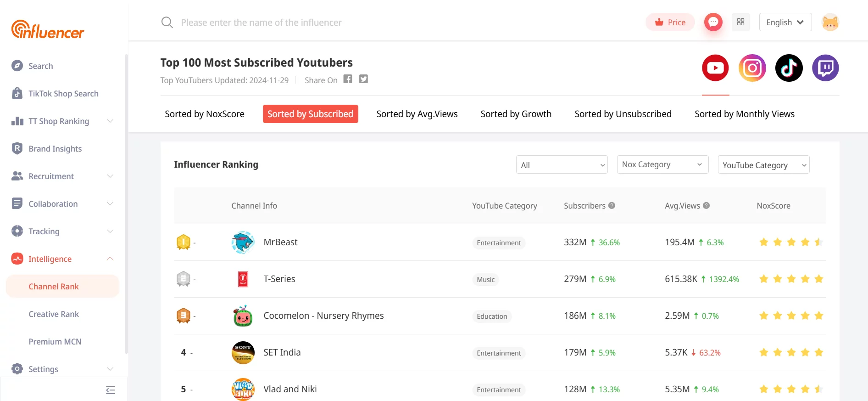Switch to Sorted by Monthly Views tab
Screen dimensions: 868x401
745,114
